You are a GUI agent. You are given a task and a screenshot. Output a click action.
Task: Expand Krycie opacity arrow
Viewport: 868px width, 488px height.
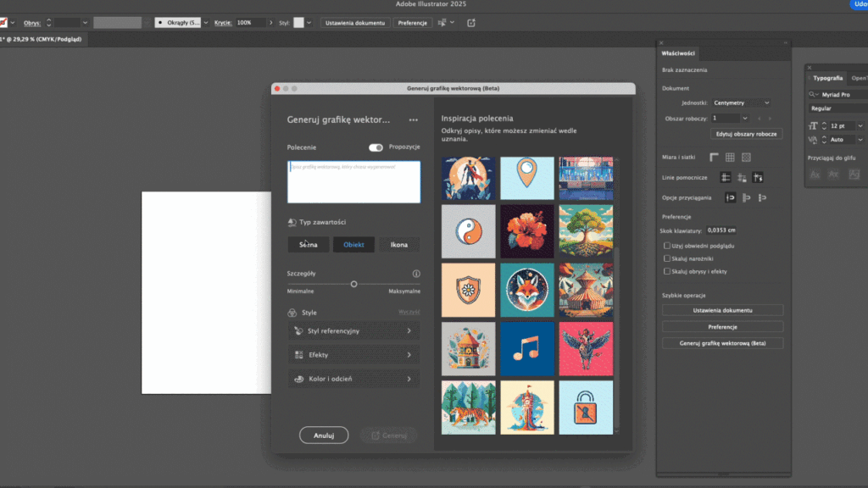tap(270, 23)
